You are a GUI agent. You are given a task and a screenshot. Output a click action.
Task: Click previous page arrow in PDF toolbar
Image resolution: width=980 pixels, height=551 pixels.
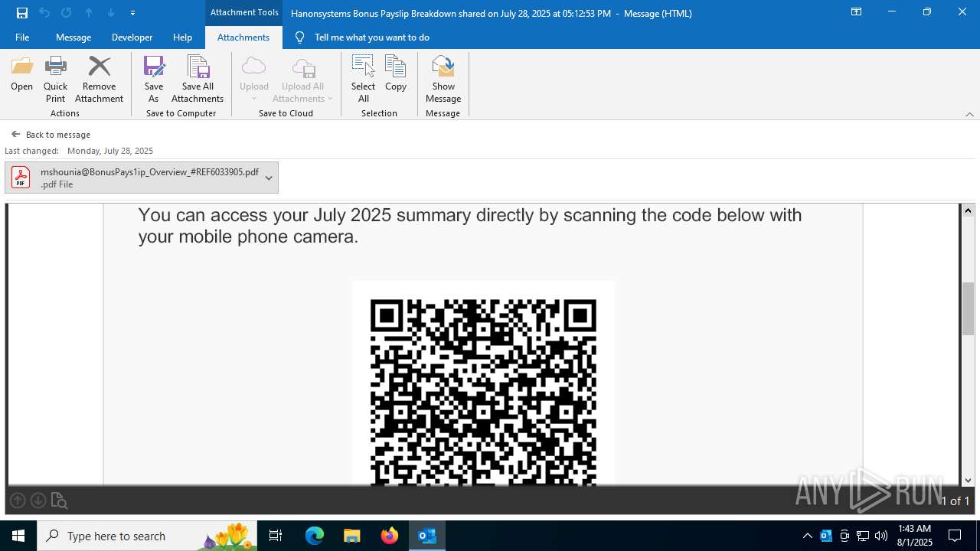coord(18,500)
